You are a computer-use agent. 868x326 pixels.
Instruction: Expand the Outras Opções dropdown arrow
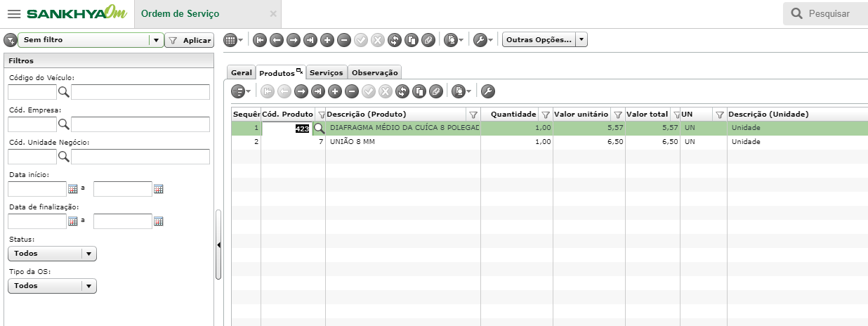[x=581, y=40]
